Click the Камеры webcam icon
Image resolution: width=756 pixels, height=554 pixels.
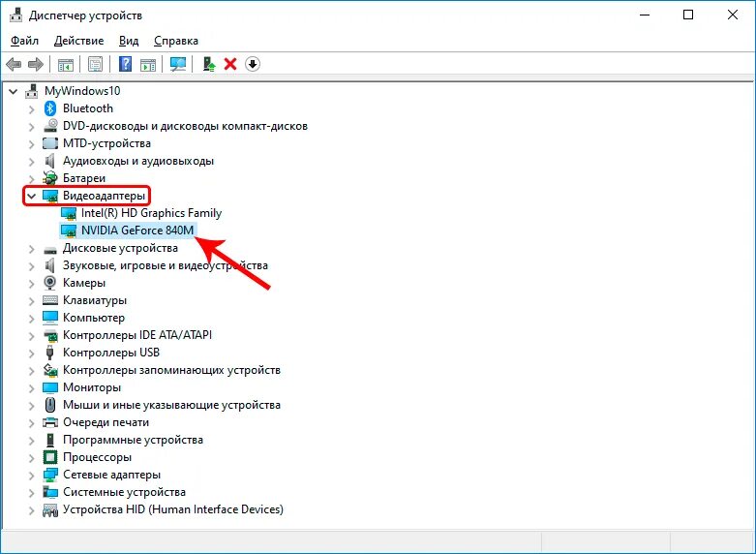[49, 283]
